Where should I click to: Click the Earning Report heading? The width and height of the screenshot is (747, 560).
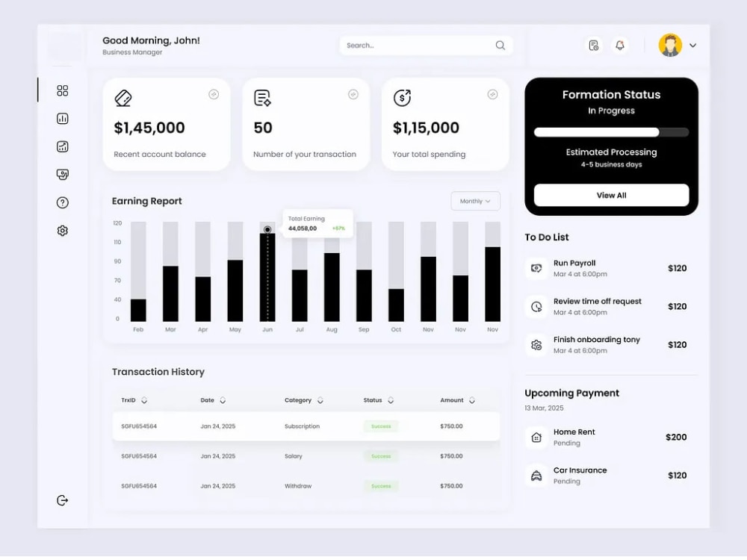click(x=146, y=201)
